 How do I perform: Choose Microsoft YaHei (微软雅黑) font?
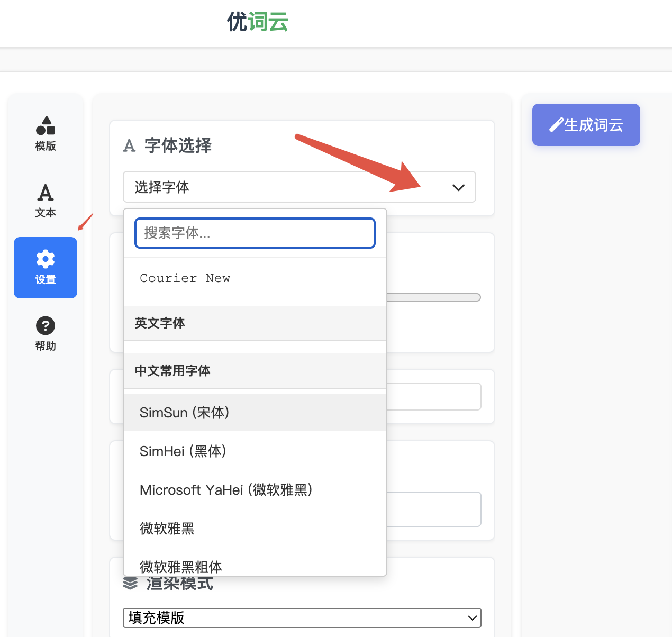pyautogui.click(x=226, y=489)
